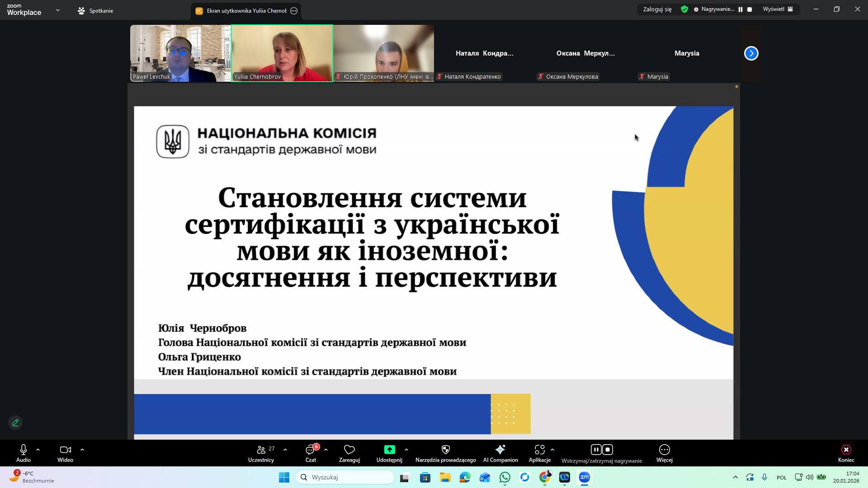
Task: Click the Zareaguj reactions heart icon
Action: 349,450
